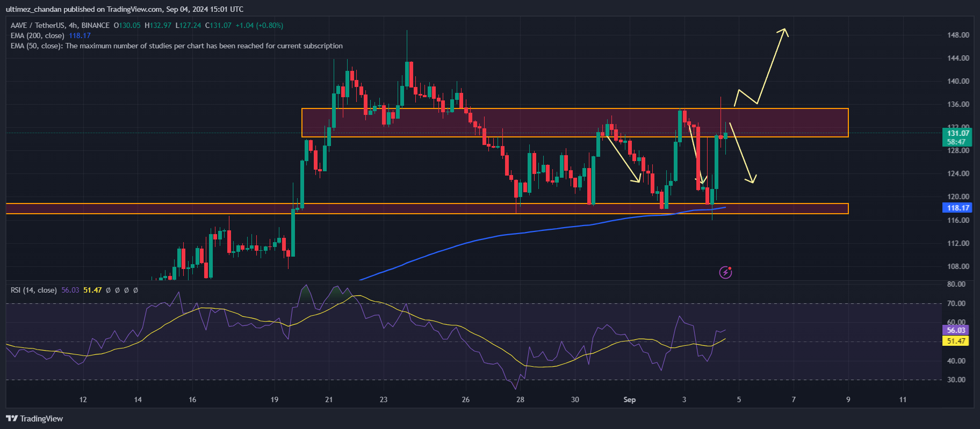Click the open value O130.05 in legend
The image size is (980, 429).
(x=127, y=25)
